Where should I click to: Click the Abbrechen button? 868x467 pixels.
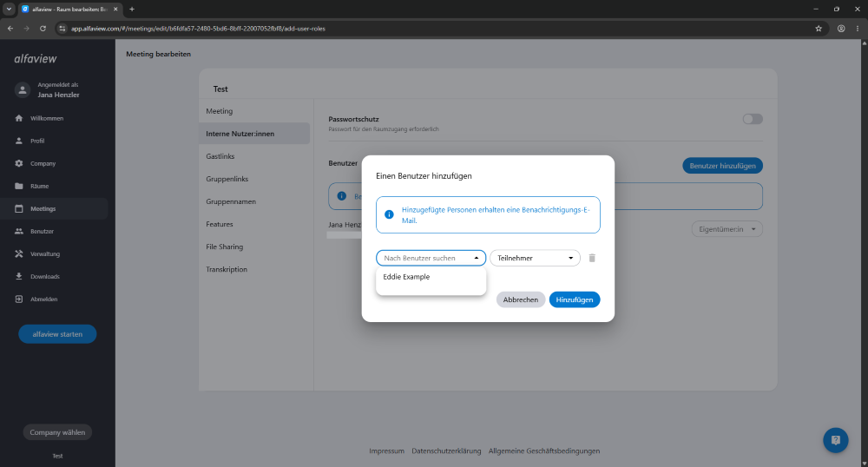coord(520,299)
